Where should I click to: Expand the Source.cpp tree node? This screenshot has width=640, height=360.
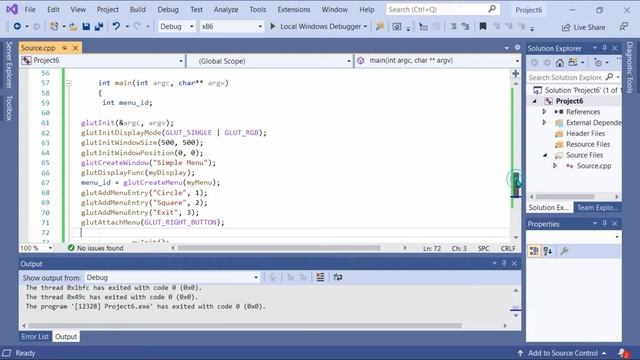(555, 166)
